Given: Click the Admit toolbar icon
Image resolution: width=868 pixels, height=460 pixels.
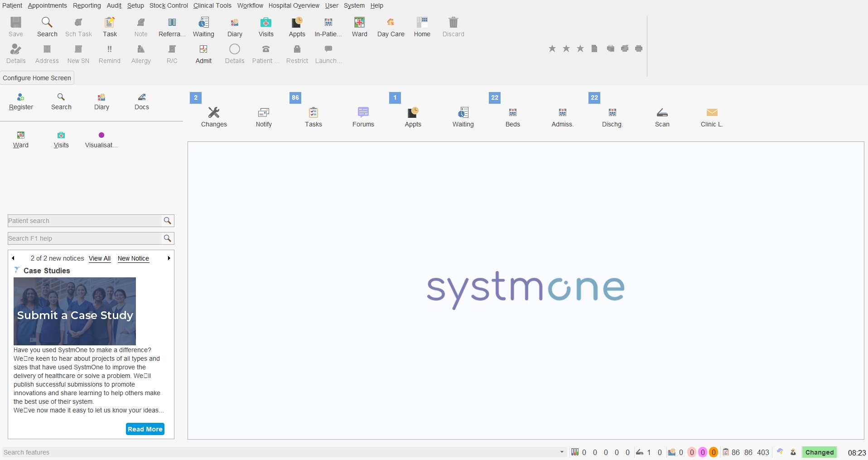Looking at the screenshot, I should (x=203, y=54).
